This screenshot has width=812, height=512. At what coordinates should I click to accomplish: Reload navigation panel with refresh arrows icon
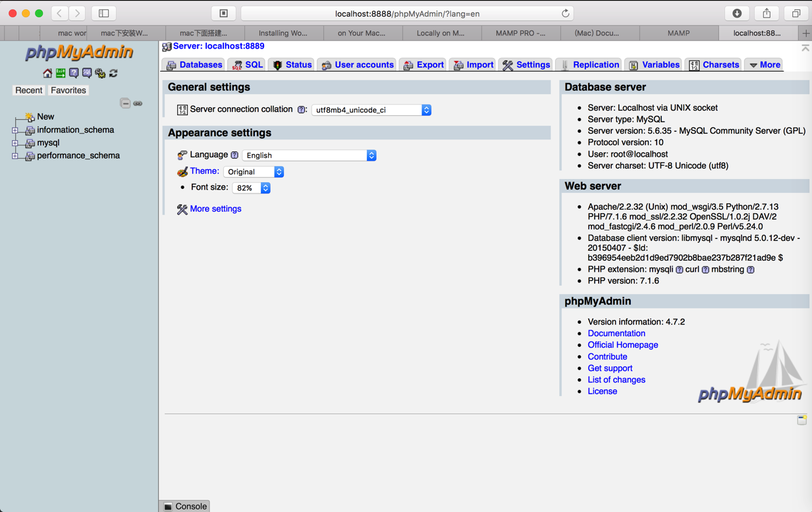coord(113,73)
